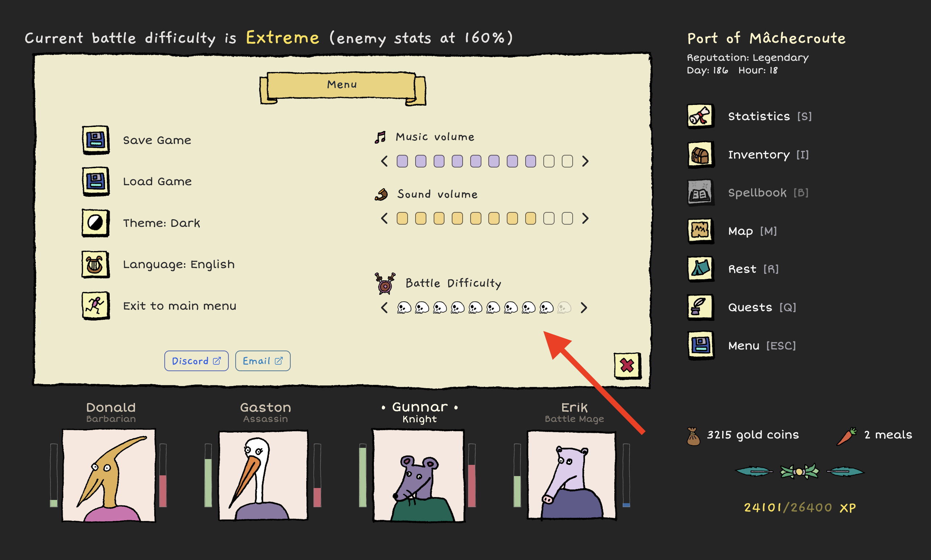Open the Statistics scroll icon
This screenshot has width=931, height=560.
pos(701,116)
